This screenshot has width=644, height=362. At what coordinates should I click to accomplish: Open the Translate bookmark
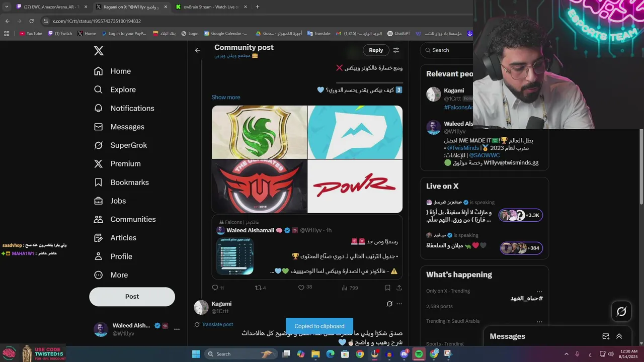coord(318,34)
